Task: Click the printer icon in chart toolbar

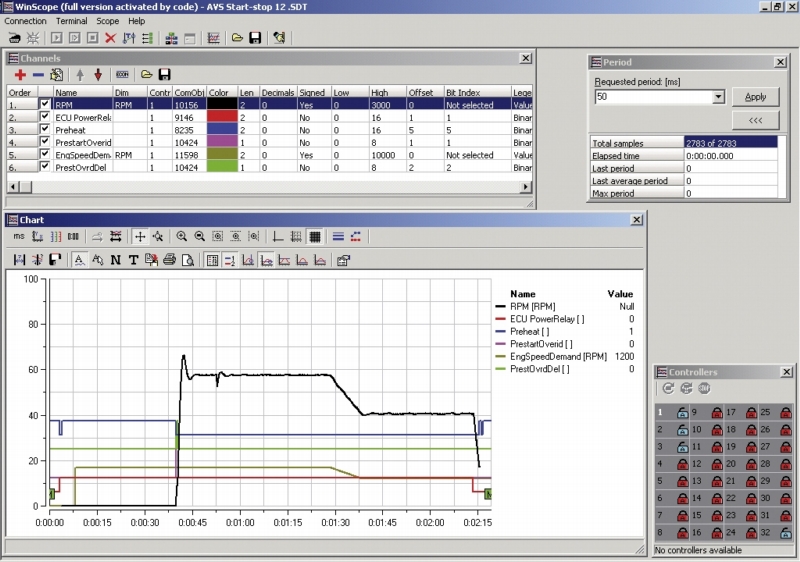Action: 169,260
